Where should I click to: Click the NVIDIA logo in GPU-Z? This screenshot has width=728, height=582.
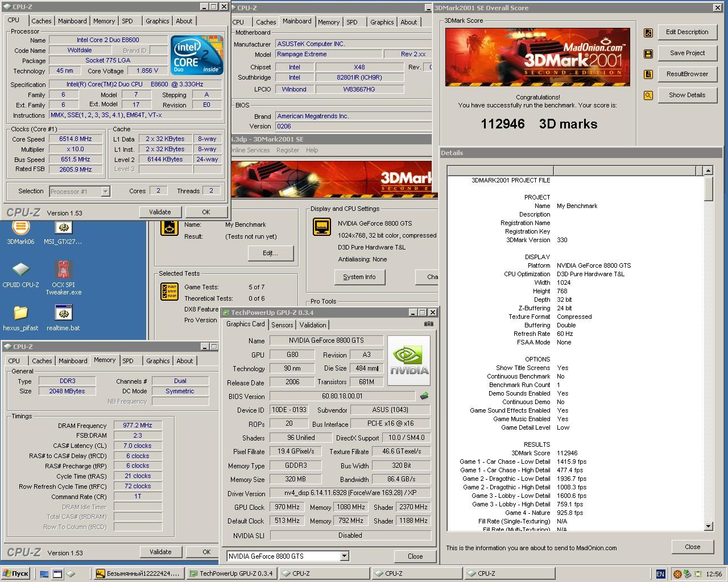coord(409,360)
